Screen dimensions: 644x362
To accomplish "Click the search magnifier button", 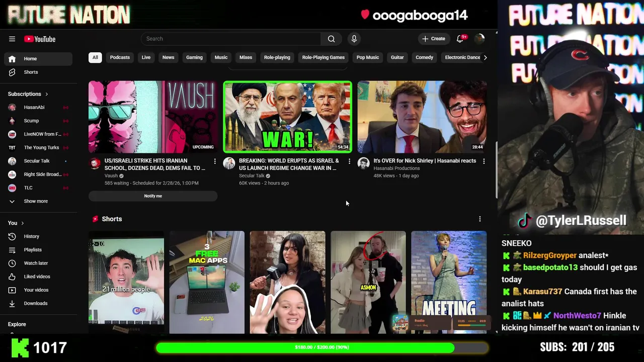I will coord(331,39).
